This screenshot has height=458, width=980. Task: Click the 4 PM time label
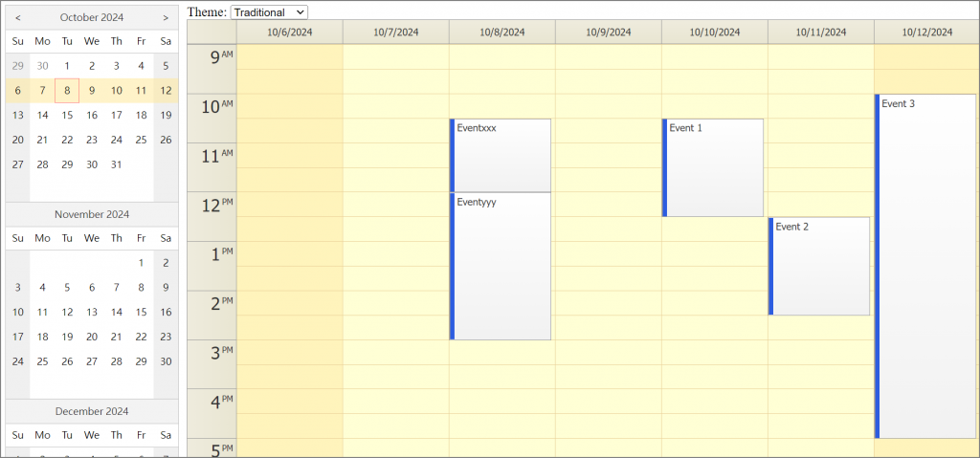click(x=212, y=414)
